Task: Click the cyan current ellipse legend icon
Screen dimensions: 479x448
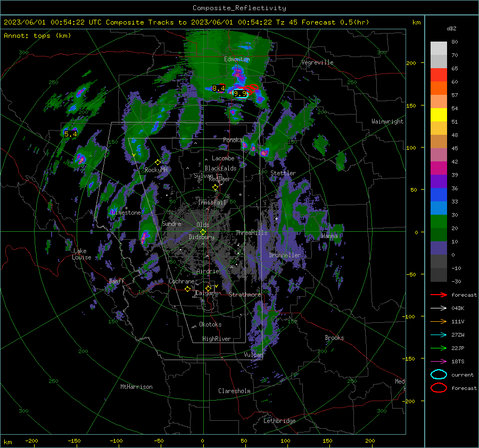Action: (439, 374)
